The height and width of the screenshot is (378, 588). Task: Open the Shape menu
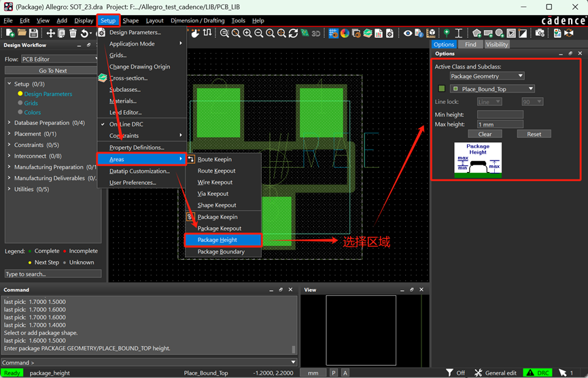point(131,20)
